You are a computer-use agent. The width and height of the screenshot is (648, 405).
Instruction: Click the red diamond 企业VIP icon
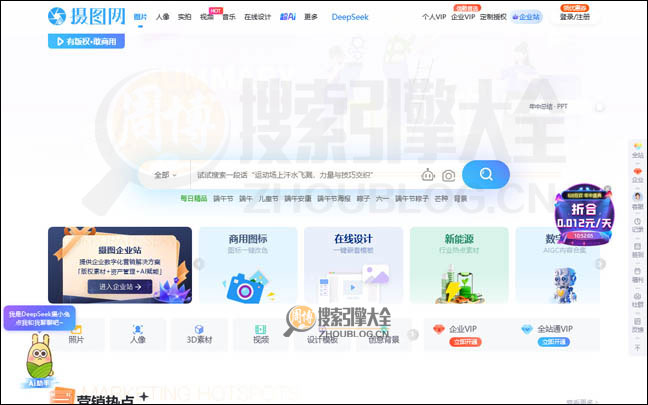click(439, 329)
